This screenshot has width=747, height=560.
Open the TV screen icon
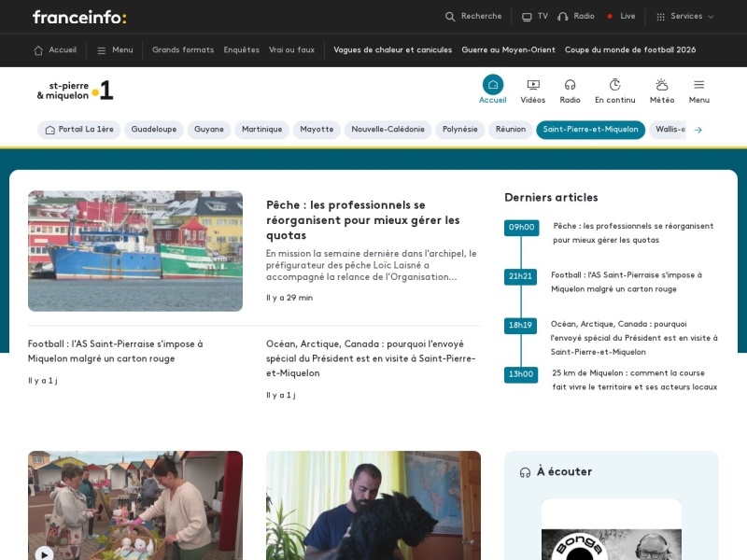pyautogui.click(x=527, y=17)
